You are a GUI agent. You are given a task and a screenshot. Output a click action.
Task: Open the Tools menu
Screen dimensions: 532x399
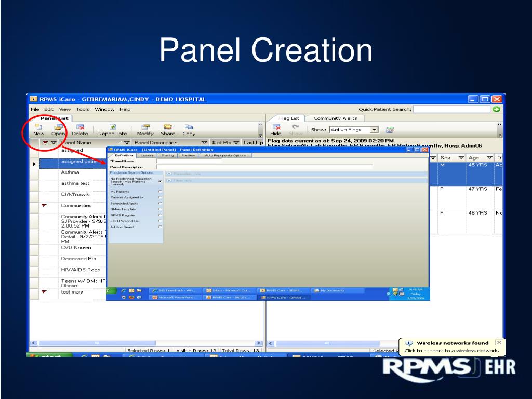pos(83,109)
